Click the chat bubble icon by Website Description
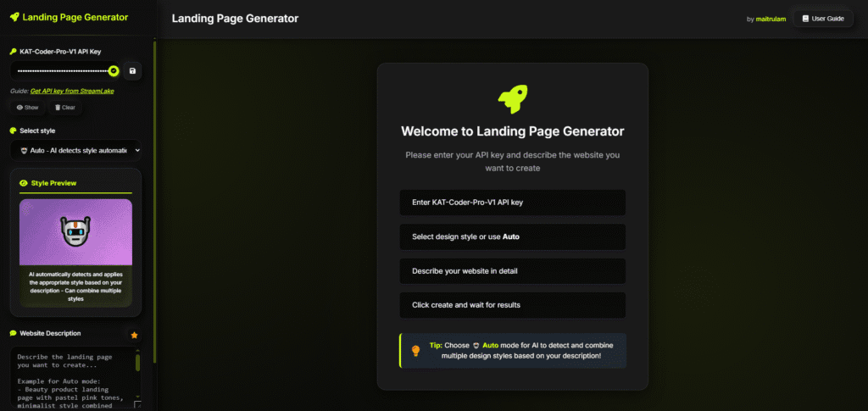Screen dimensions: 868x411 pyautogui.click(x=13, y=334)
